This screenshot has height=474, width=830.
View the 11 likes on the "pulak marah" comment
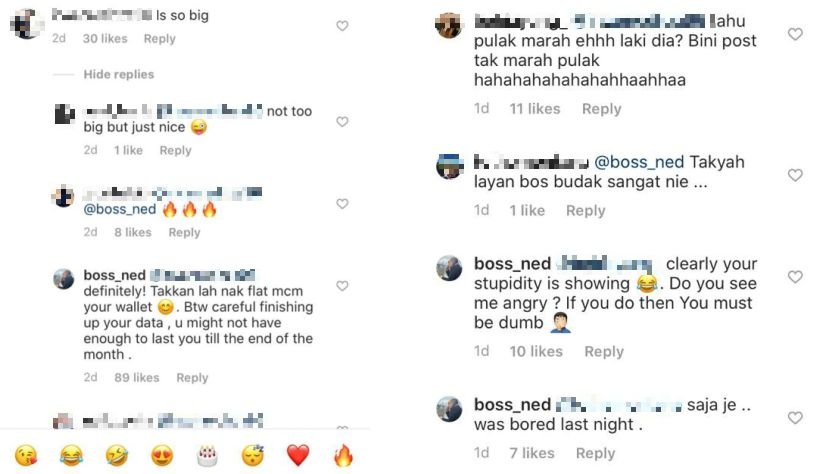[x=535, y=109]
